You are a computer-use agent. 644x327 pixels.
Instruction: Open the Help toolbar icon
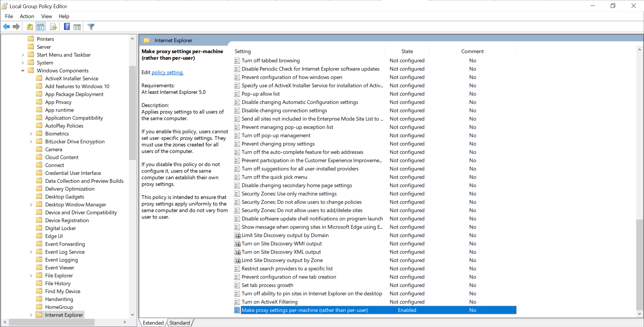[67, 27]
